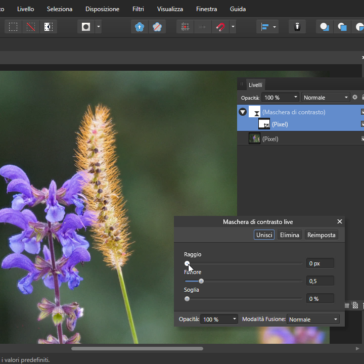Viewport: 364px width, 364px height.
Task: Click the Raggio slider handle
Action: pyautogui.click(x=187, y=263)
